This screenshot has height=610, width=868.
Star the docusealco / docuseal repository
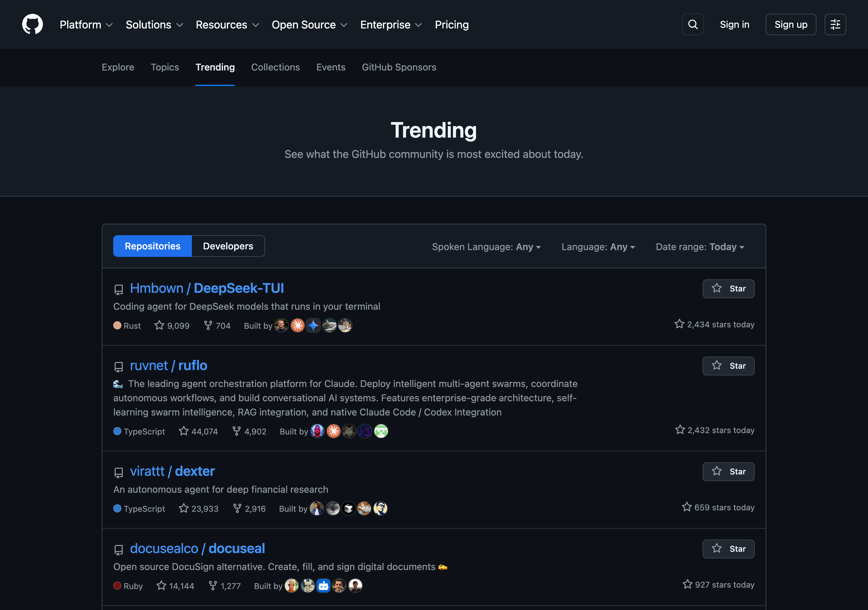[x=728, y=549]
